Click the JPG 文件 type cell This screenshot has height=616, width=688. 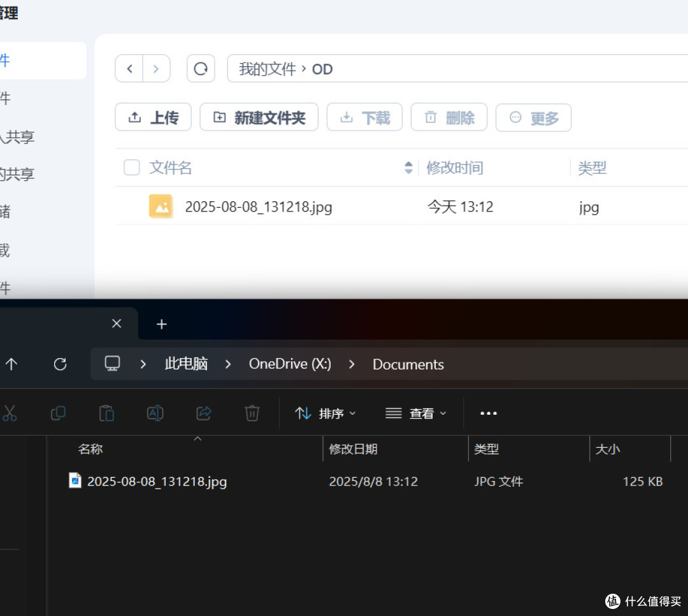(x=498, y=482)
